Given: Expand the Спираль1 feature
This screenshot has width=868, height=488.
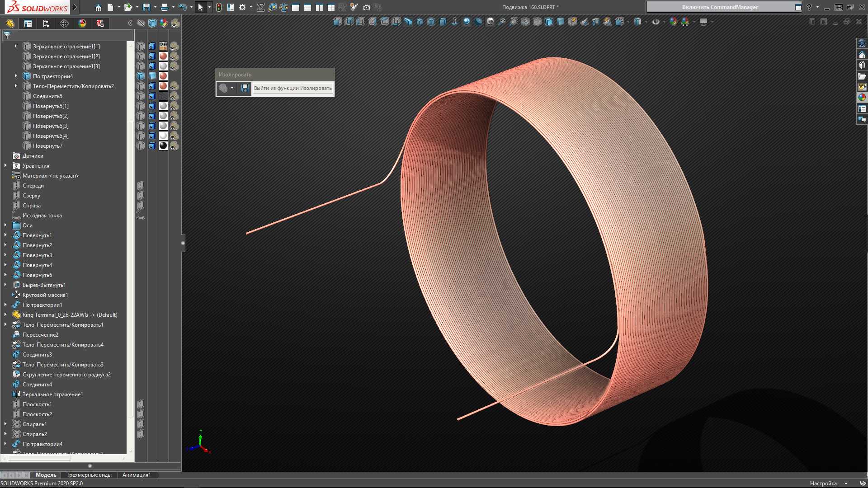Looking at the screenshot, I should point(5,424).
